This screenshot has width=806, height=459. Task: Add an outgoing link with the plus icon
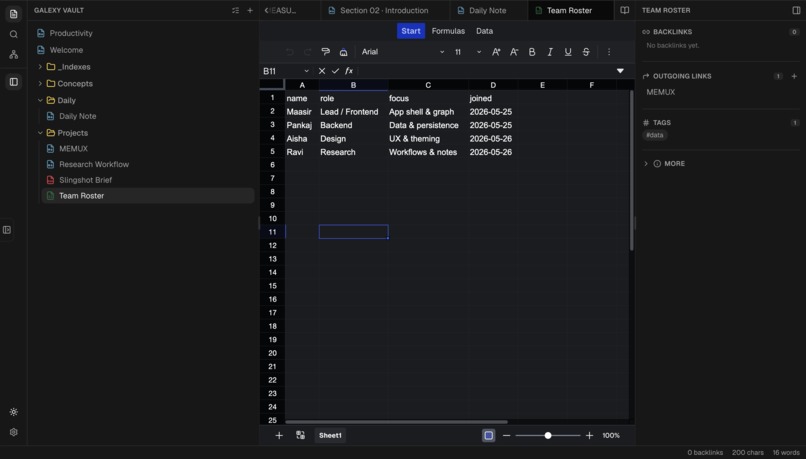794,76
